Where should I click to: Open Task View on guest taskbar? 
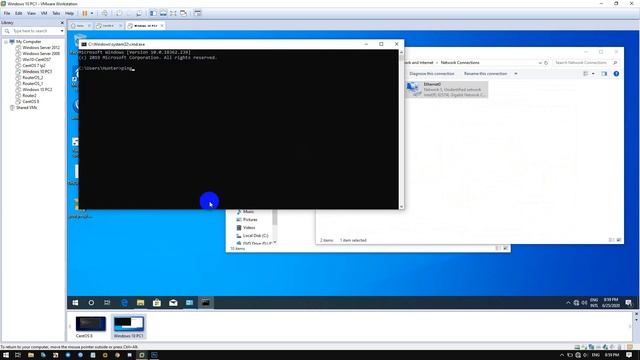click(x=107, y=303)
